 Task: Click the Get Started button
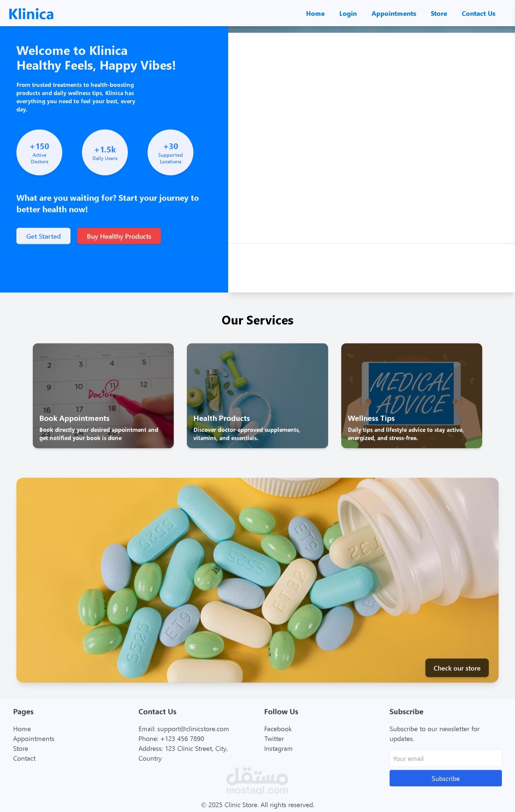pyautogui.click(x=43, y=236)
